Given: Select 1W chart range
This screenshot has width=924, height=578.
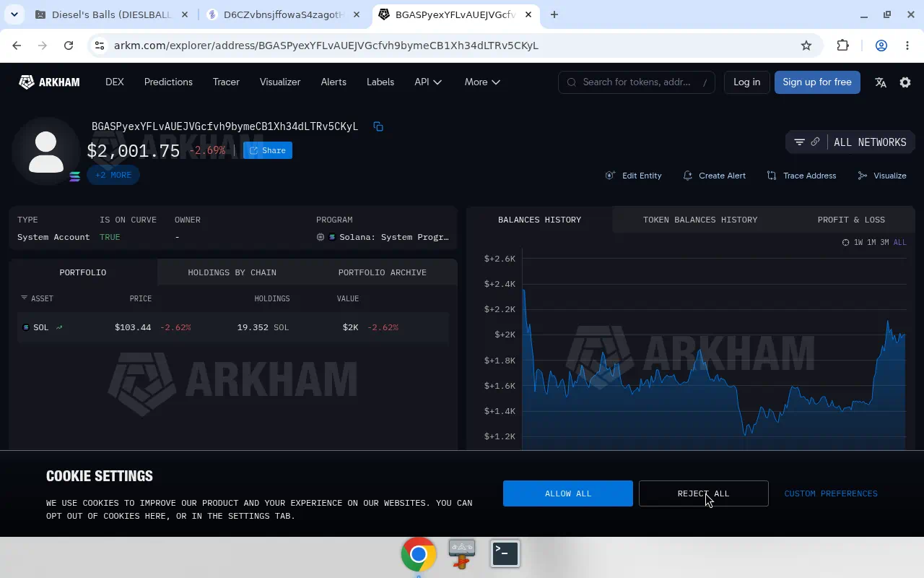Looking at the screenshot, I should coord(858,243).
